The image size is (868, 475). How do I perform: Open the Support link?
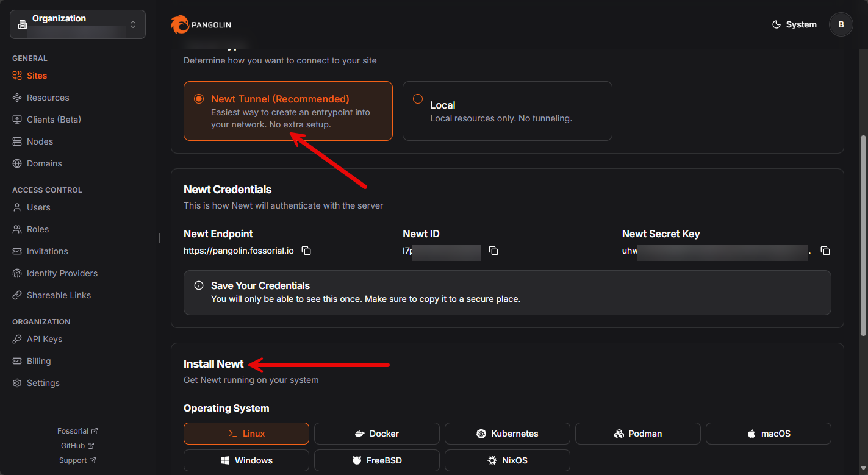77,460
